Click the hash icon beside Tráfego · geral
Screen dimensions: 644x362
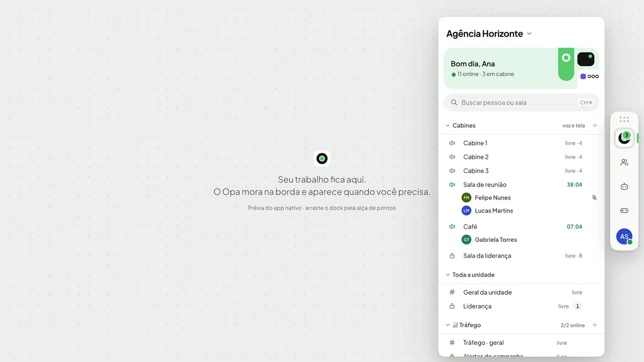point(452,343)
